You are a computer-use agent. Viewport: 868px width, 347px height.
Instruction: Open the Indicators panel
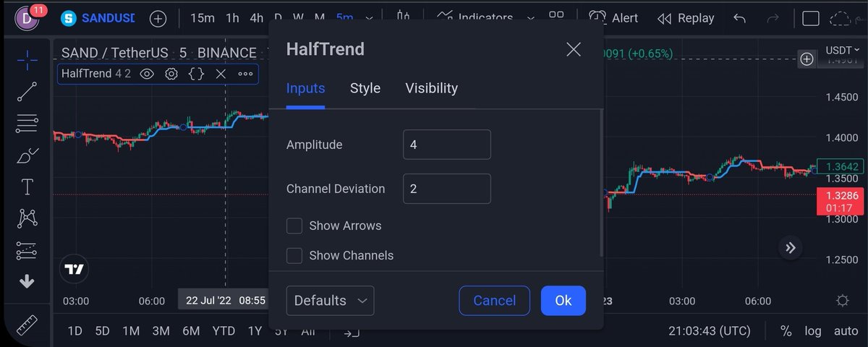tap(475, 18)
